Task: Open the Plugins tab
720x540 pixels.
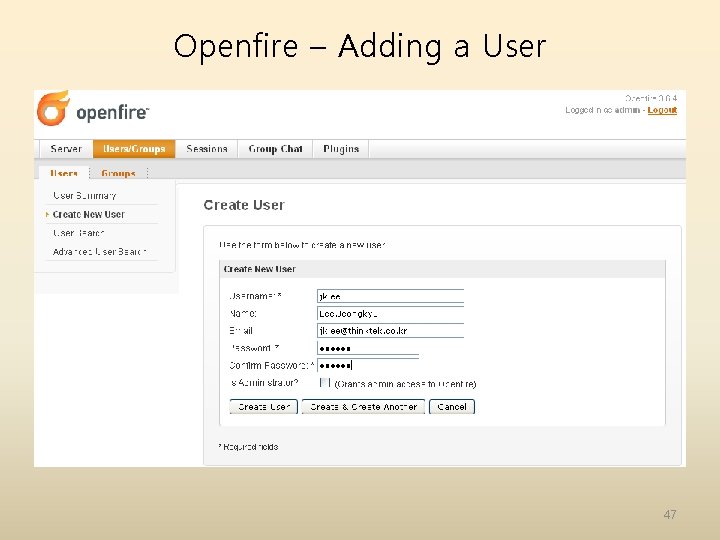Action: point(341,149)
